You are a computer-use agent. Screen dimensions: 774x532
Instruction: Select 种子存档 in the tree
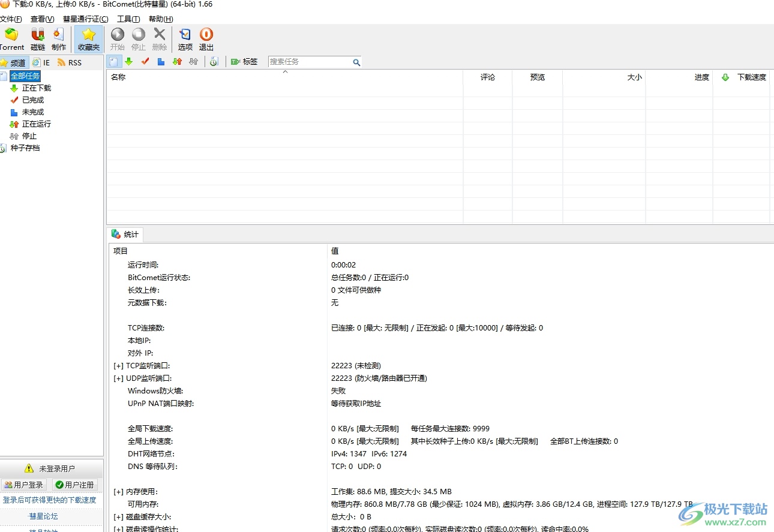pyautogui.click(x=25, y=148)
